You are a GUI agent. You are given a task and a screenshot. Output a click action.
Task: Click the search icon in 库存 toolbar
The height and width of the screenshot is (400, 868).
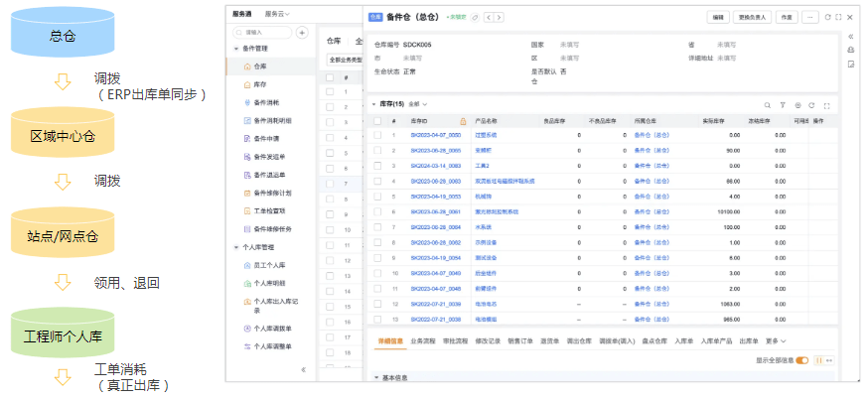pyautogui.click(x=767, y=104)
